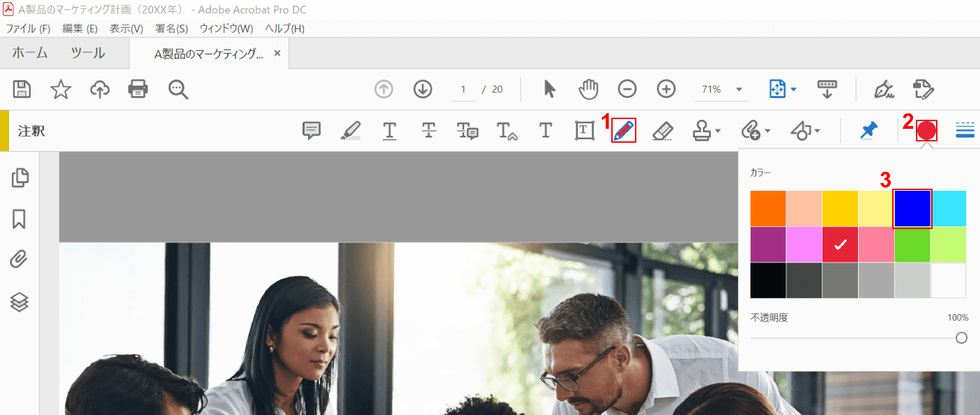
Task: Select the A製品のマーケティング document tab
Action: [x=209, y=54]
